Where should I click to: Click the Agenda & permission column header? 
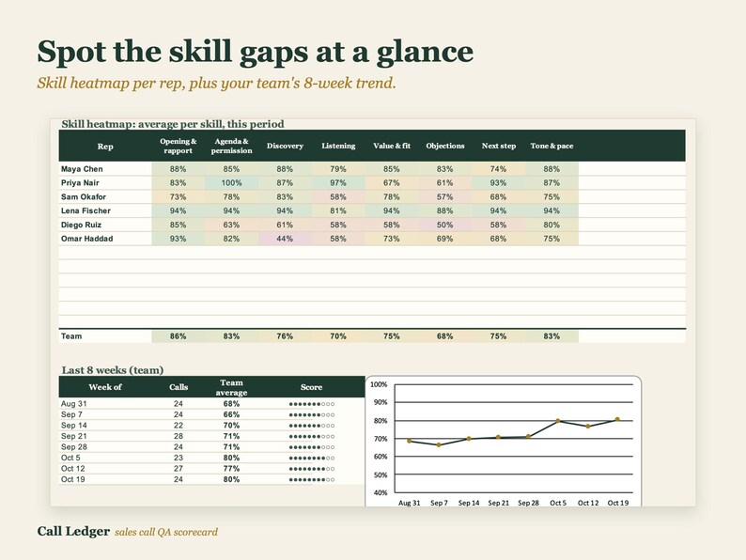231,146
